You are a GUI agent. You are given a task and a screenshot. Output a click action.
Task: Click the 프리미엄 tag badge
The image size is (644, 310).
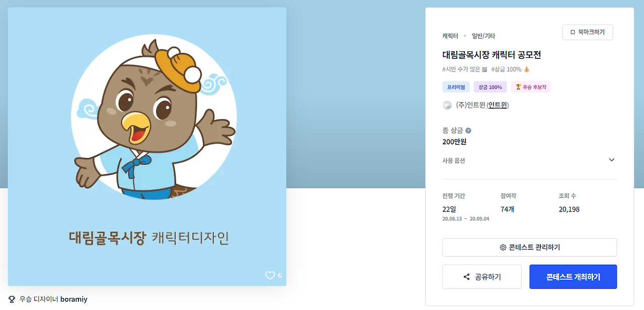456,87
